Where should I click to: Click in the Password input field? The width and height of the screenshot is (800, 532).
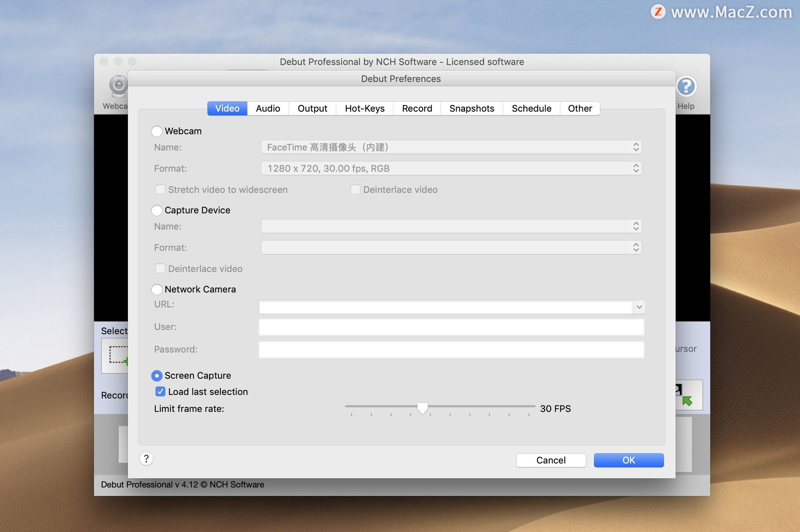[x=451, y=350]
